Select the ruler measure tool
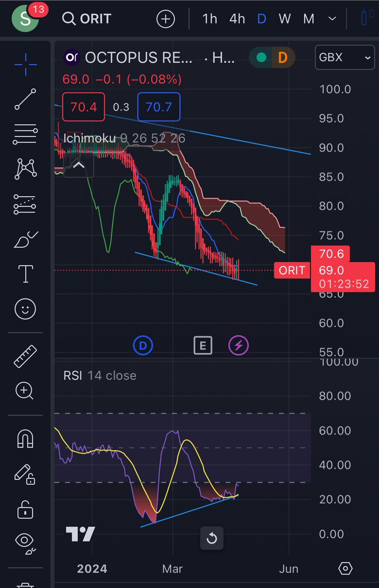The width and height of the screenshot is (379, 588). coord(25,356)
